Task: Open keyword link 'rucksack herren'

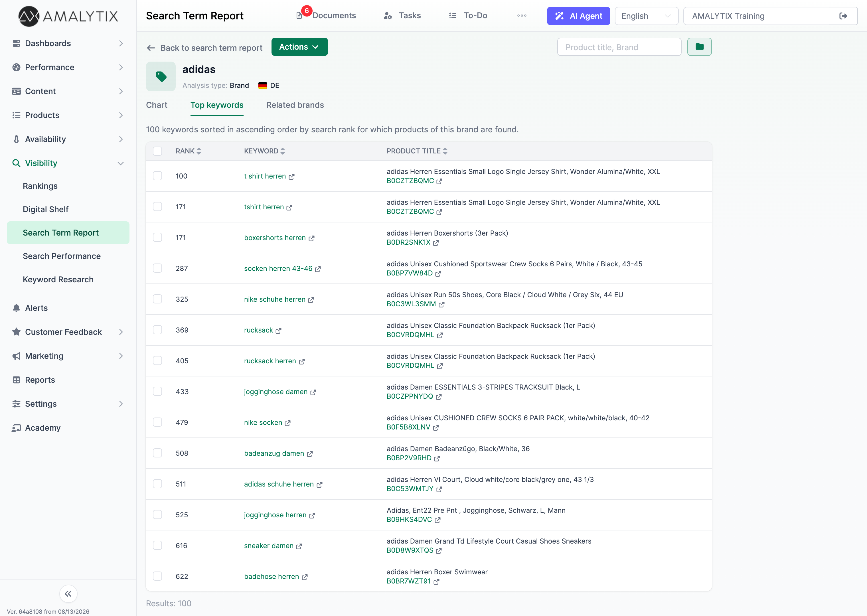Action: point(270,361)
